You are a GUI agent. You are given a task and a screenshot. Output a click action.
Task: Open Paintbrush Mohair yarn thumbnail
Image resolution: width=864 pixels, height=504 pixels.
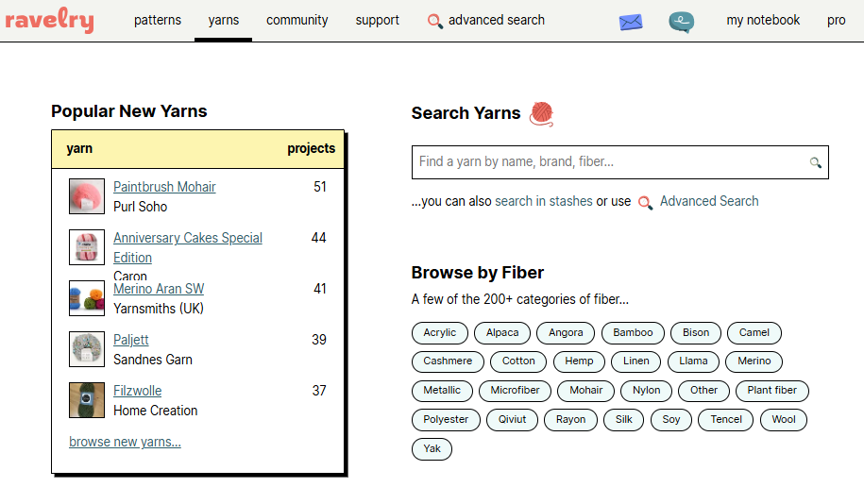coord(87,196)
